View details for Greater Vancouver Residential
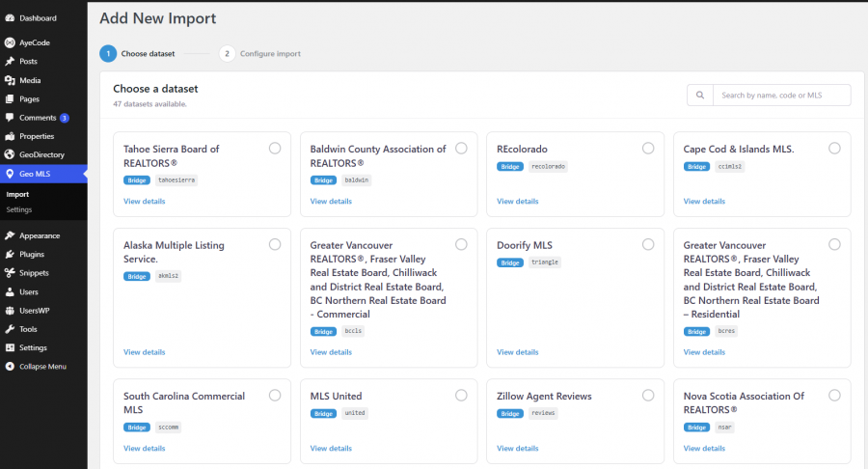868x469 pixels. (x=704, y=352)
